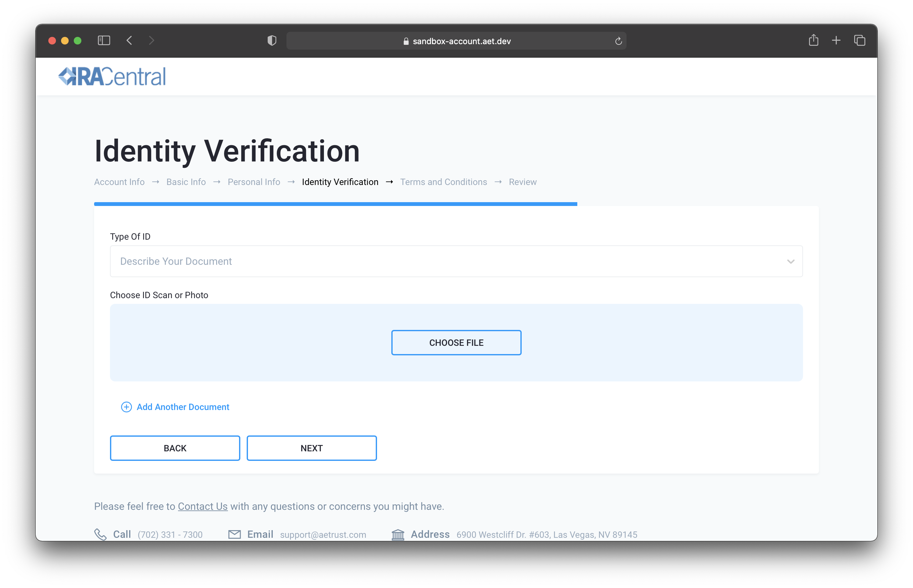
Task: Open the Share icon in toolbar
Action: tap(813, 40)
